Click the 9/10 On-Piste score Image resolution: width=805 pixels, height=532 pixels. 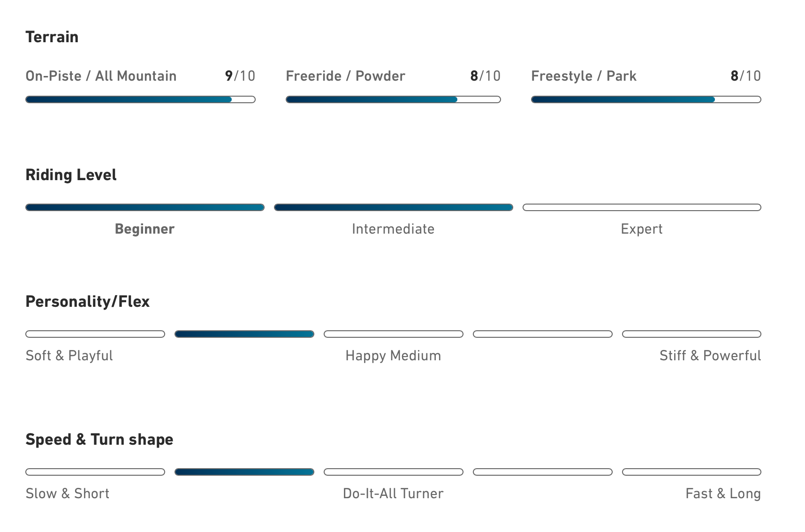240,76
